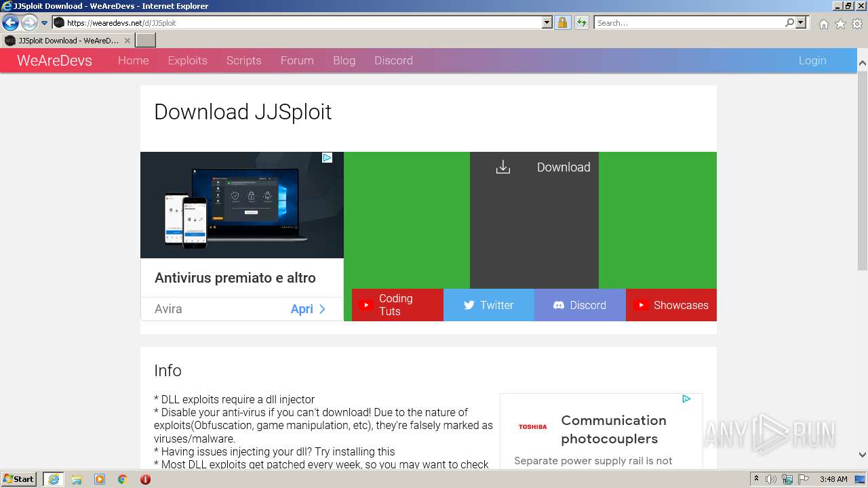Click AdChoices icon on Toshiba ad

[x=686, y=399]
